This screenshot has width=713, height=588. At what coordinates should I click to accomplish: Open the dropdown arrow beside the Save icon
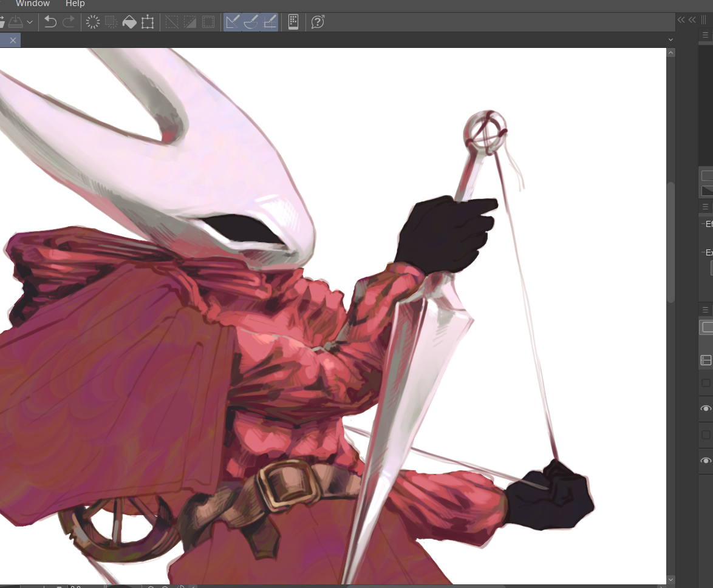tap(30, 22)
